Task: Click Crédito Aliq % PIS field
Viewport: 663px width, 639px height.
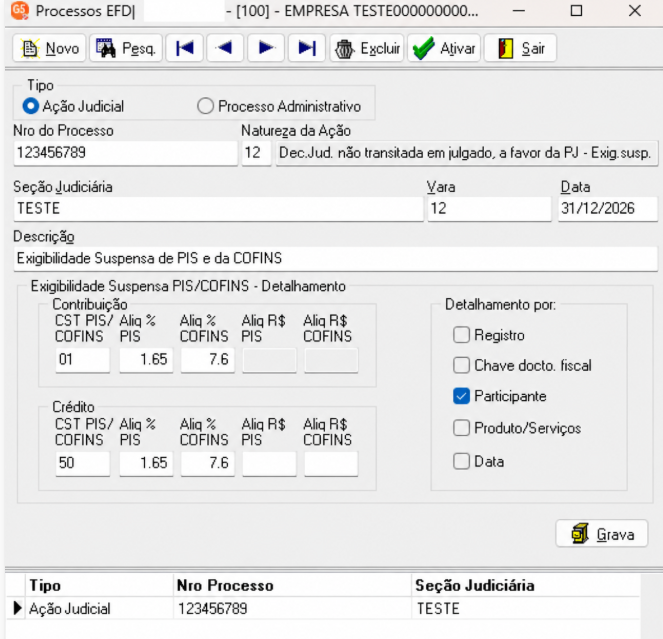Action: pyautogui.click(x=146, y=463)
